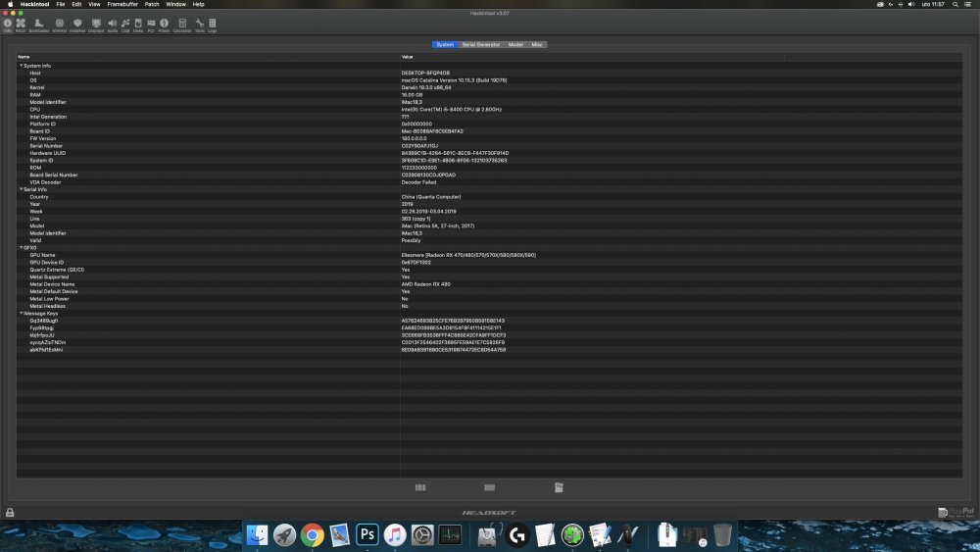Open the View menu
The width and height of the screenshot is (980, 552).
94,4
